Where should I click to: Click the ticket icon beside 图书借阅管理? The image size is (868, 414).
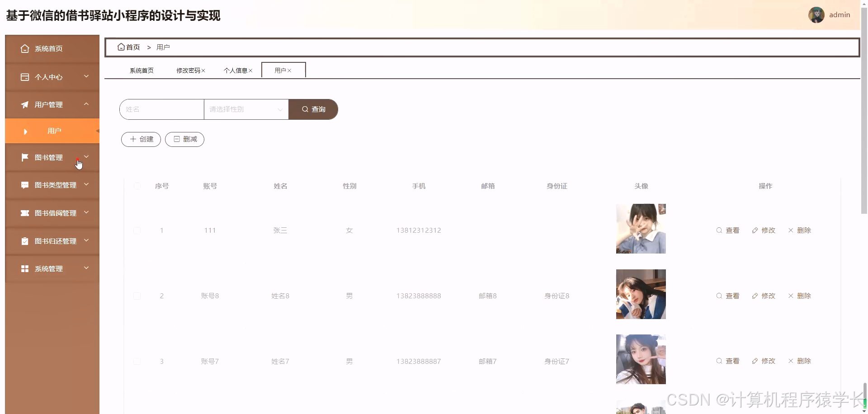[25, 213]
